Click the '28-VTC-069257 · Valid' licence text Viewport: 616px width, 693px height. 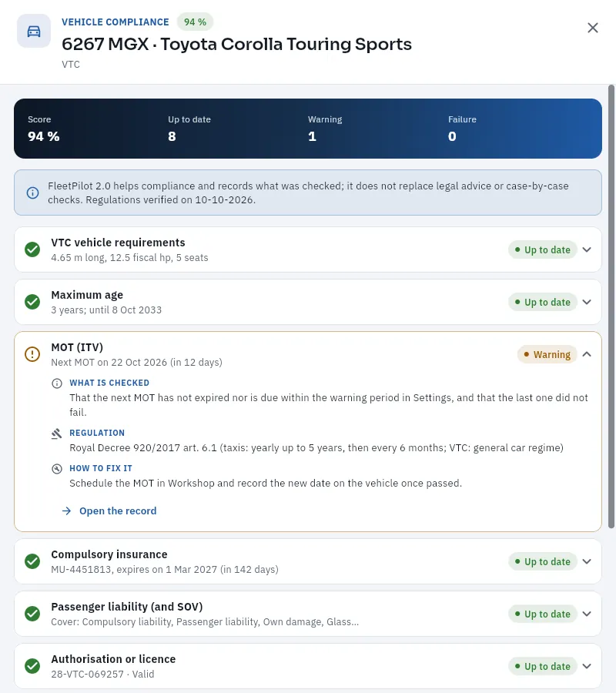click(102, 674)
